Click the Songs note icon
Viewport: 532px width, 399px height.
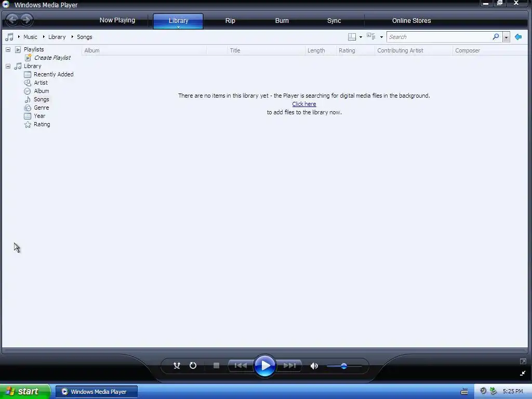coord(28,99)
